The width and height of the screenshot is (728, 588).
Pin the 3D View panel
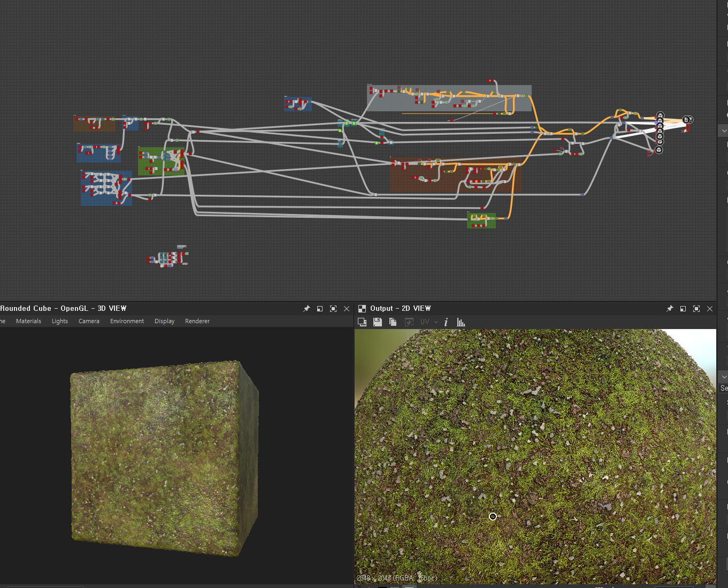coord(306,309)
